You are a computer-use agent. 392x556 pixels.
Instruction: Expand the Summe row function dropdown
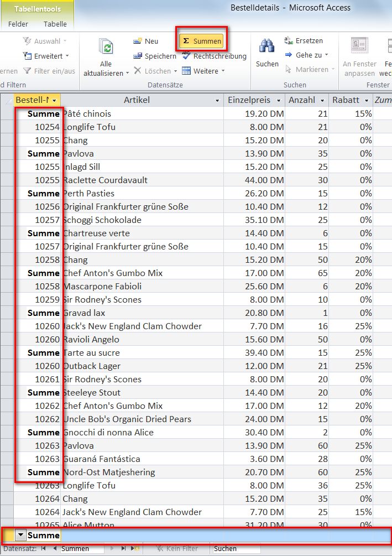pos(20,535)
